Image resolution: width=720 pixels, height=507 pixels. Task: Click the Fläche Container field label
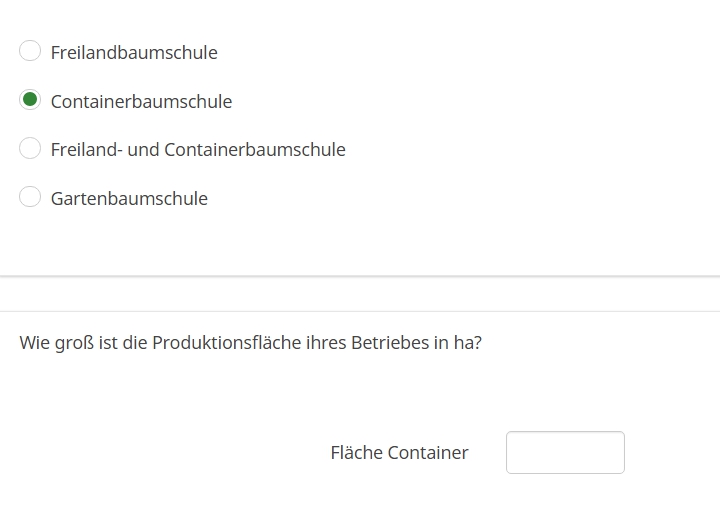399,453
